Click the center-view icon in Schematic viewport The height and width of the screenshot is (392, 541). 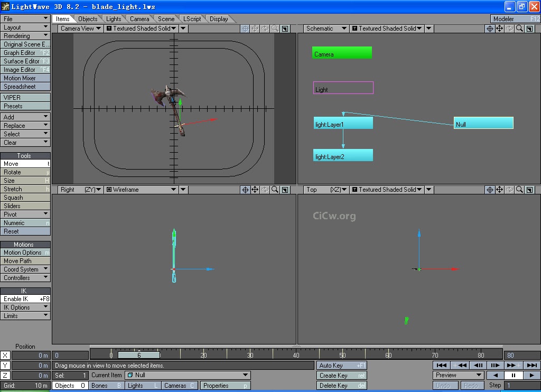[490, 29]
